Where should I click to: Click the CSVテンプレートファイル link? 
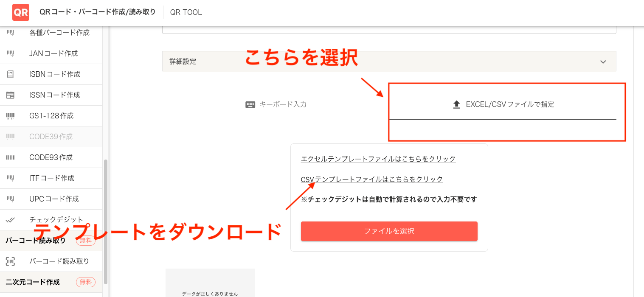pyautogui.click(x=372, y=179)
